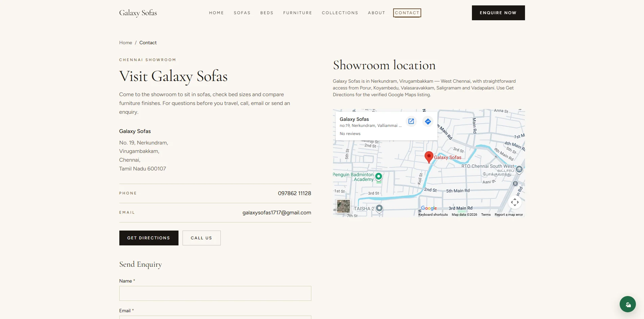Click the Get Directions button

[149, 238]
